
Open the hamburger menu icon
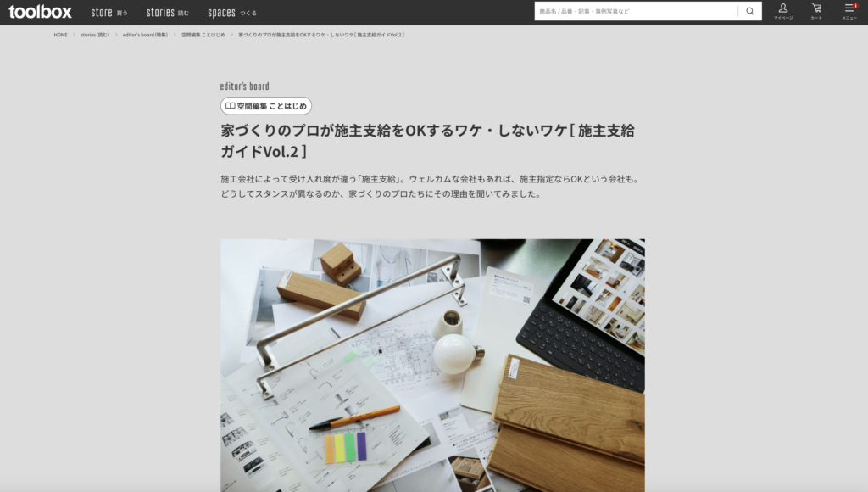pyautogui.click(x=849, y=11)
